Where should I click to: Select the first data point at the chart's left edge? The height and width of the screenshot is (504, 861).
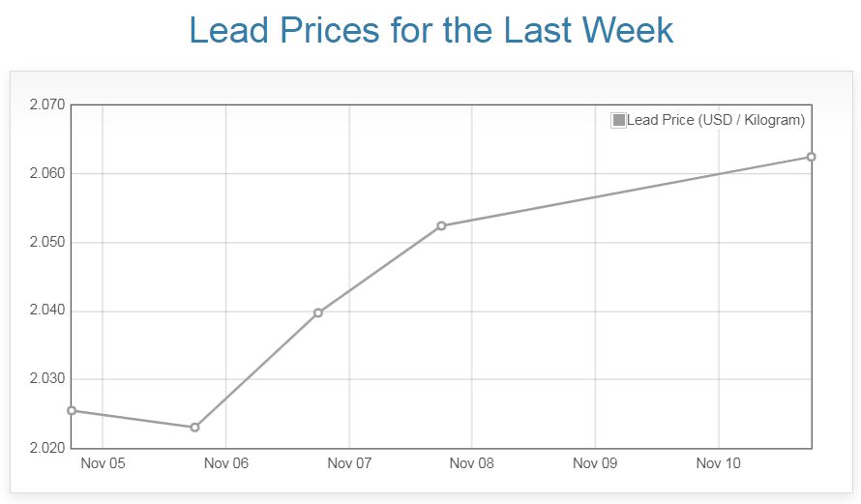[x=72, y=410]
